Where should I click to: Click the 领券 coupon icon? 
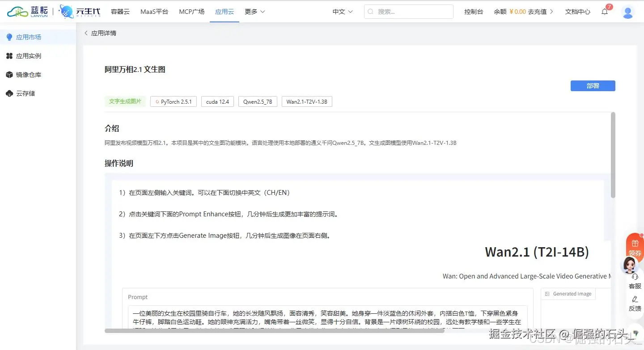click(635, 246)
